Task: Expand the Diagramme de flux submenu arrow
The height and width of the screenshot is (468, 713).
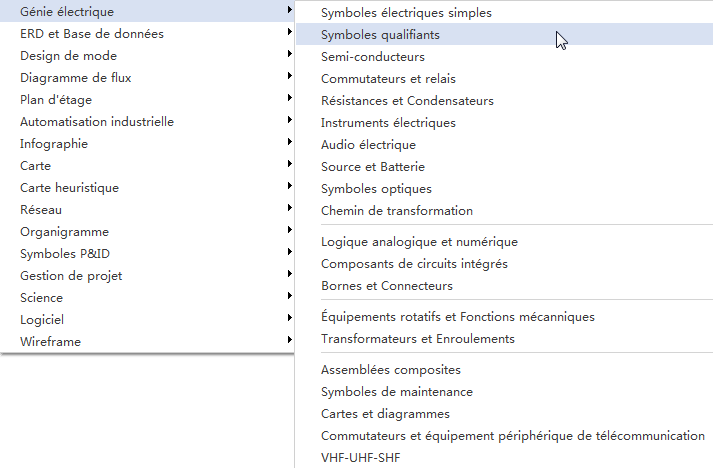Action: click(289, 78)
